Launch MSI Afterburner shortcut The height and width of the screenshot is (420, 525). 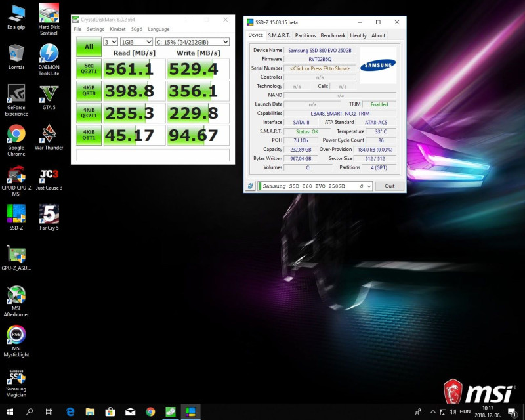click(16, 301)
